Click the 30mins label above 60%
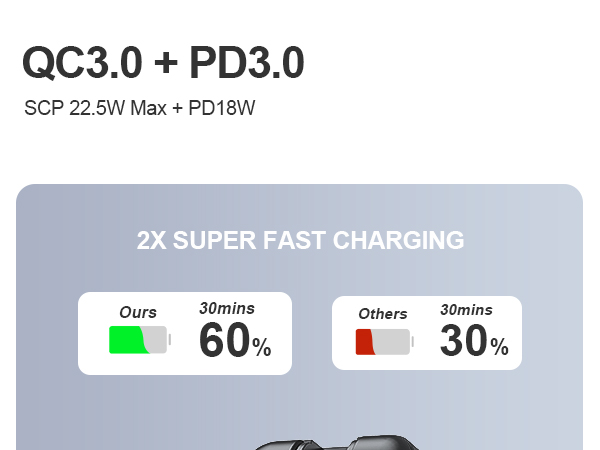The width and height of the screenshot is (600, 450). tap(226, 308)
